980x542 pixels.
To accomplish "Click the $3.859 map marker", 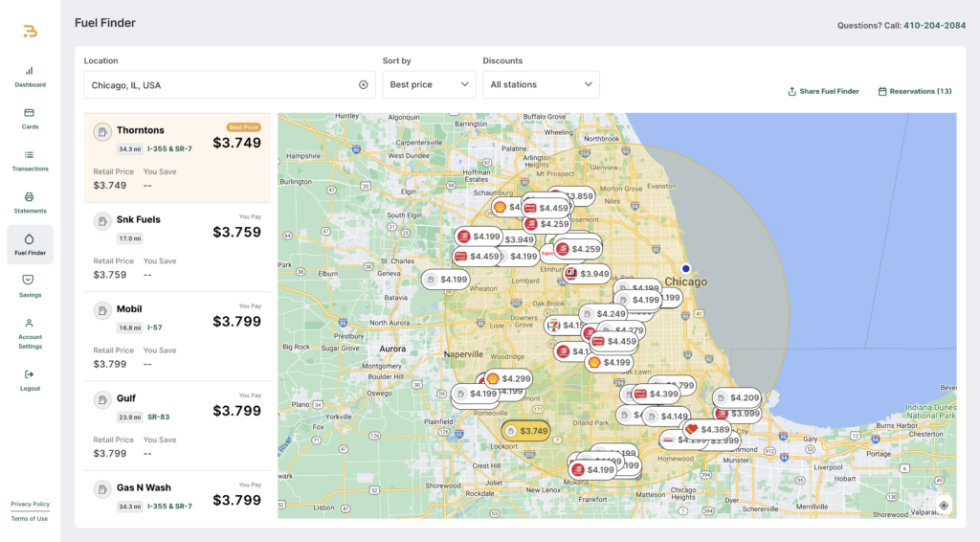I will [x=579, y=195].
